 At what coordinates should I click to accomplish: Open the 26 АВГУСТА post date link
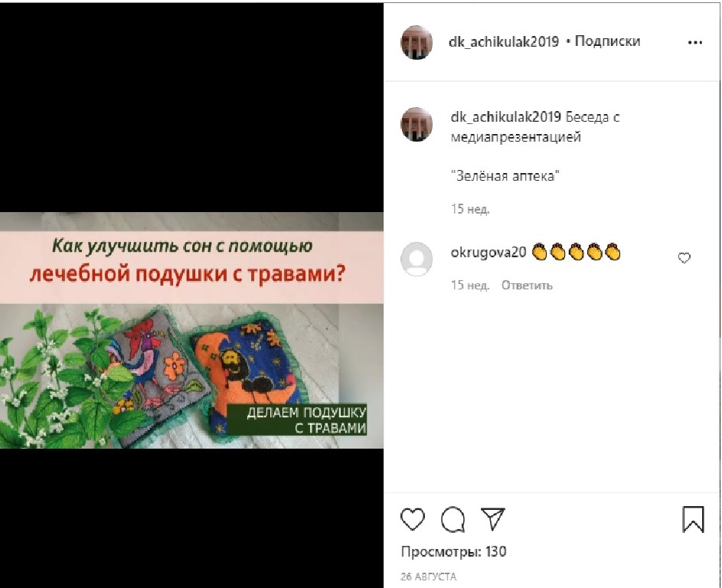click(x=428, y=577)
